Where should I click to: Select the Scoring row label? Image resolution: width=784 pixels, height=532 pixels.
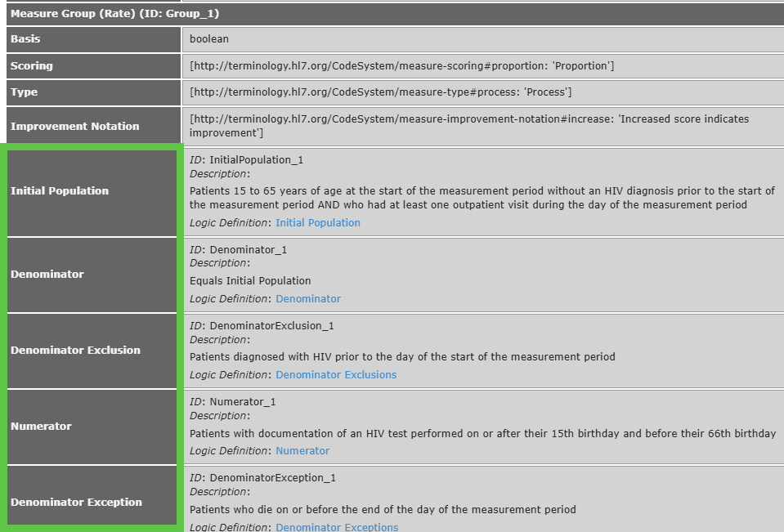pos(32,66)
